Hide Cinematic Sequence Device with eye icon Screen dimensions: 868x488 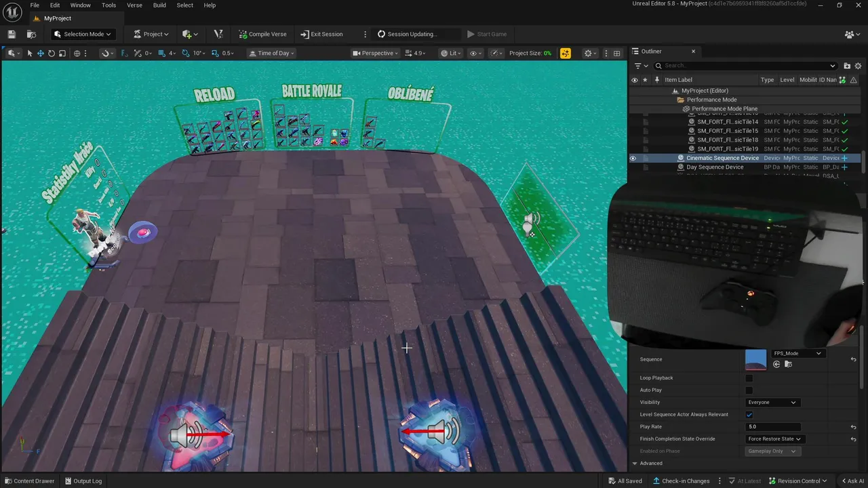[633, 158]
